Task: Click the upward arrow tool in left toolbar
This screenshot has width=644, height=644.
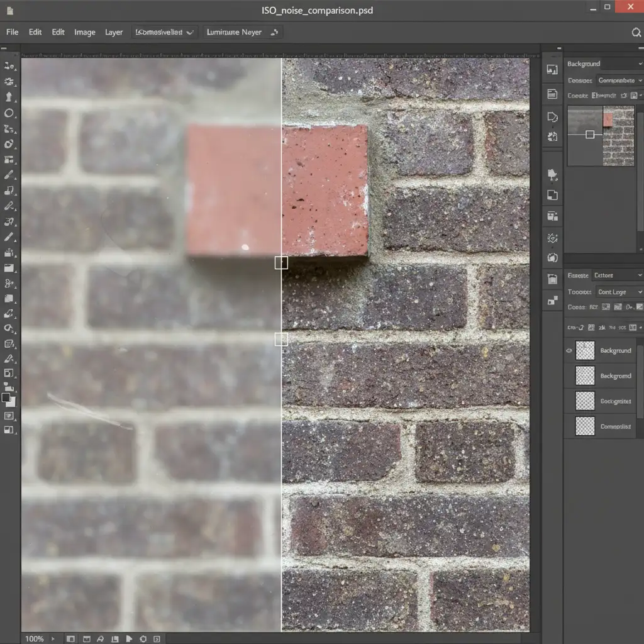Action: point(9,97)
